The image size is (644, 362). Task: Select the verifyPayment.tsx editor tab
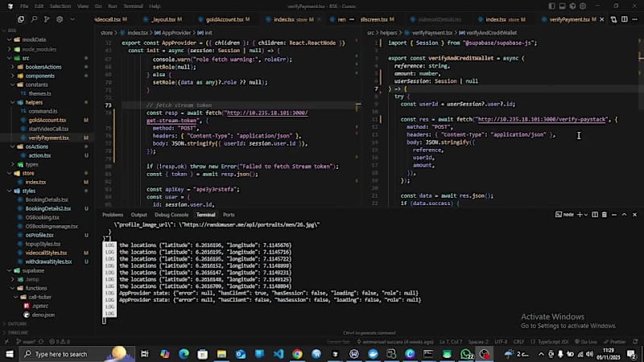pyautogui.click(x=569, y=19)
